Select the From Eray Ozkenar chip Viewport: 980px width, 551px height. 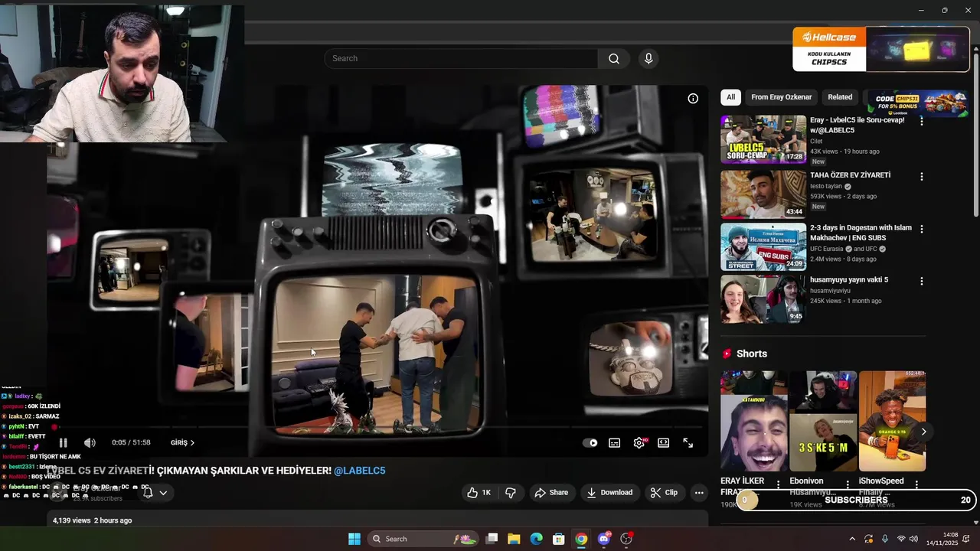[781, 97]
